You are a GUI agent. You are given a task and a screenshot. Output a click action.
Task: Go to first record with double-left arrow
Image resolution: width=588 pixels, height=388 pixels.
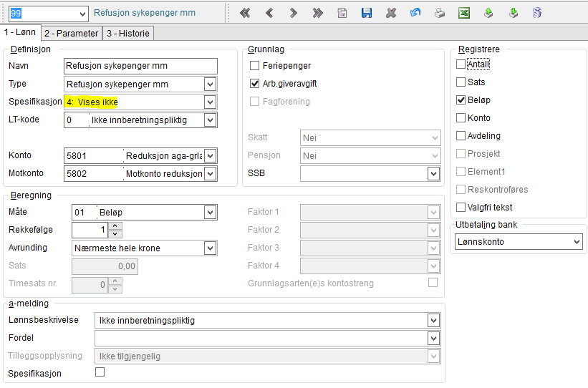[245, 13]
